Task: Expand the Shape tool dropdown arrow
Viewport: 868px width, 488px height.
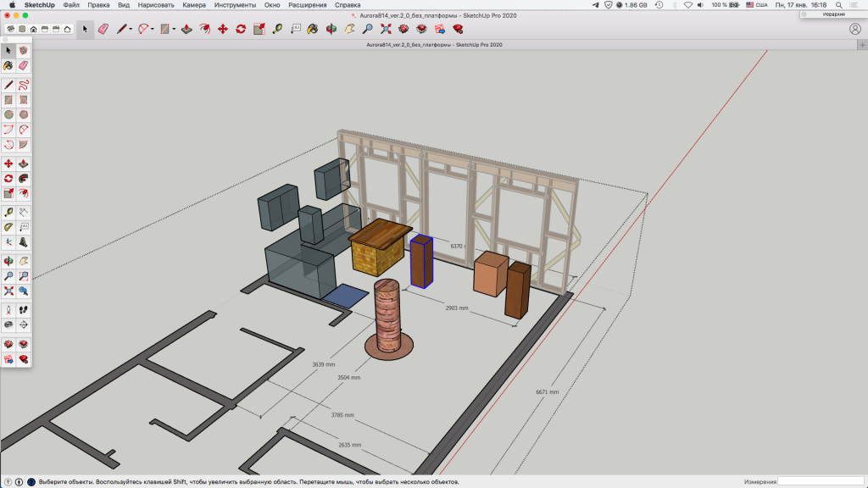Action: [x=174, y=29]
